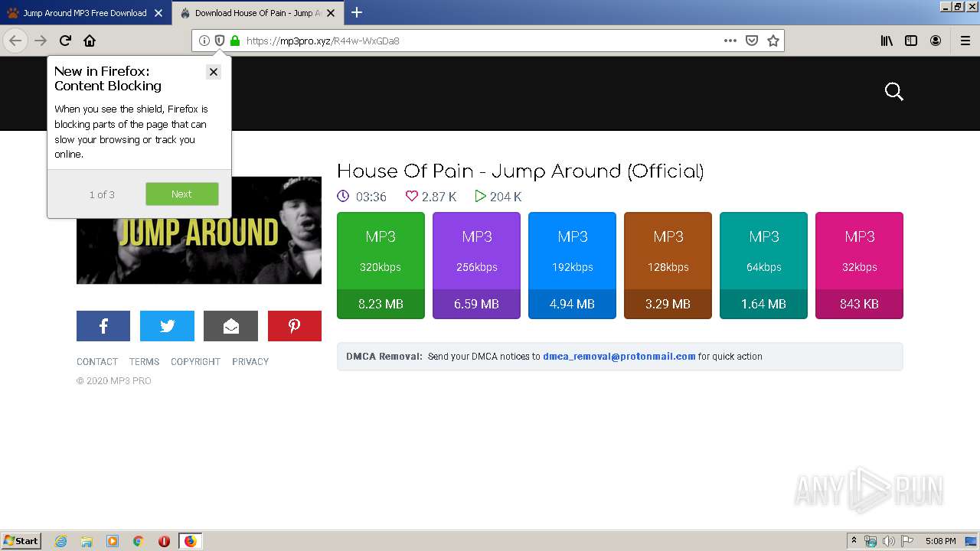The image size is (980, 551).
Task: Share song on Facebook
Action: [x=103, y=326]
